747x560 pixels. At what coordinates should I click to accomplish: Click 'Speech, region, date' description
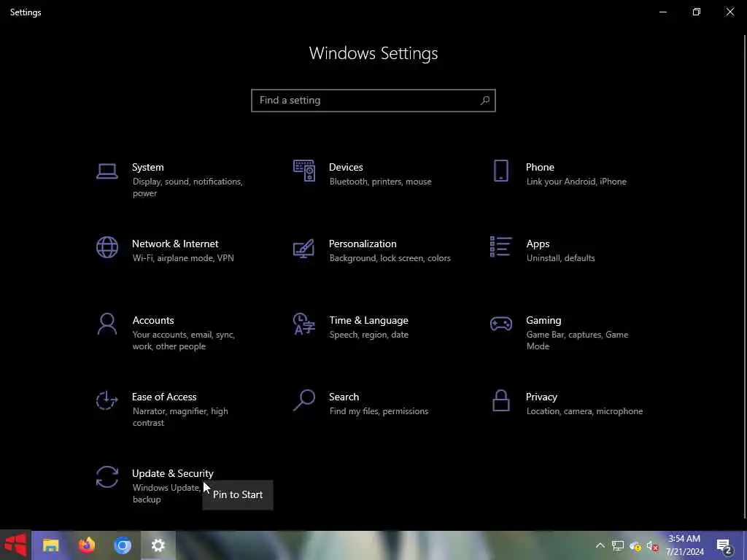coord(368,335)
